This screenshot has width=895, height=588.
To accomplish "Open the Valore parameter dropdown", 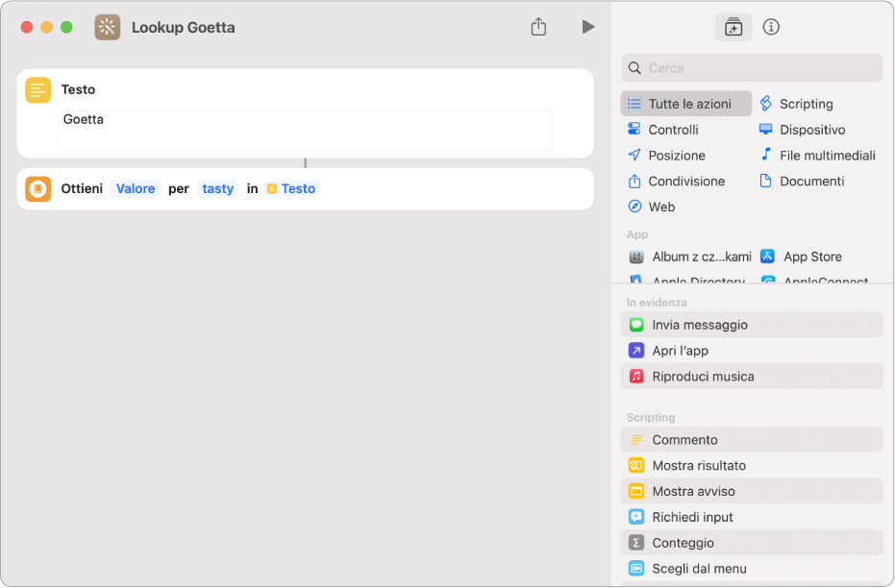I will 136,188.
